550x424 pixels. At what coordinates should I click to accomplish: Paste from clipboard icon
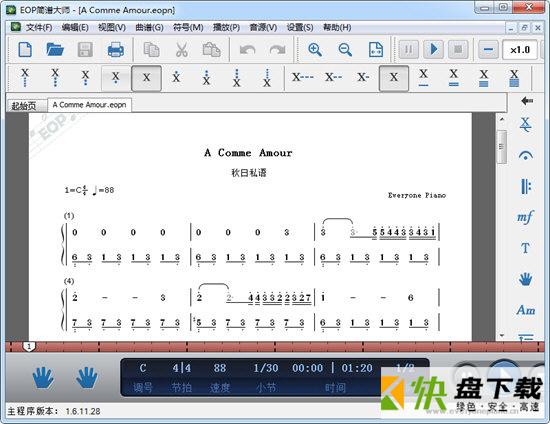point(212,49)
